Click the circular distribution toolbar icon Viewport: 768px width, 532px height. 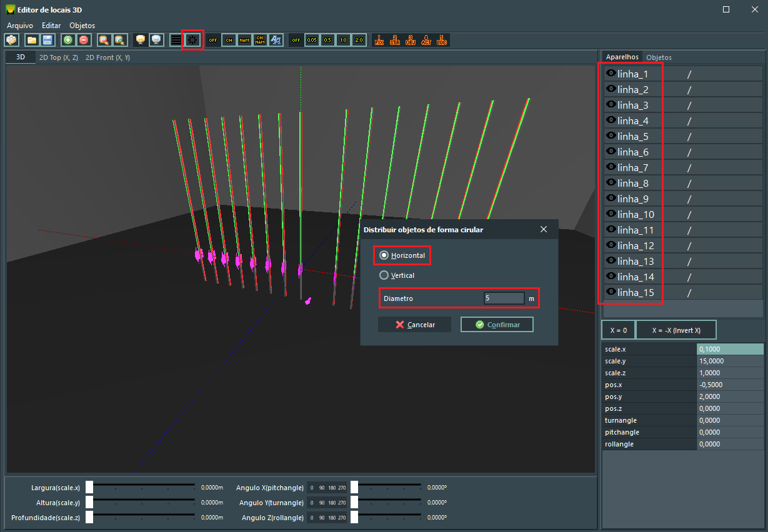192,40
